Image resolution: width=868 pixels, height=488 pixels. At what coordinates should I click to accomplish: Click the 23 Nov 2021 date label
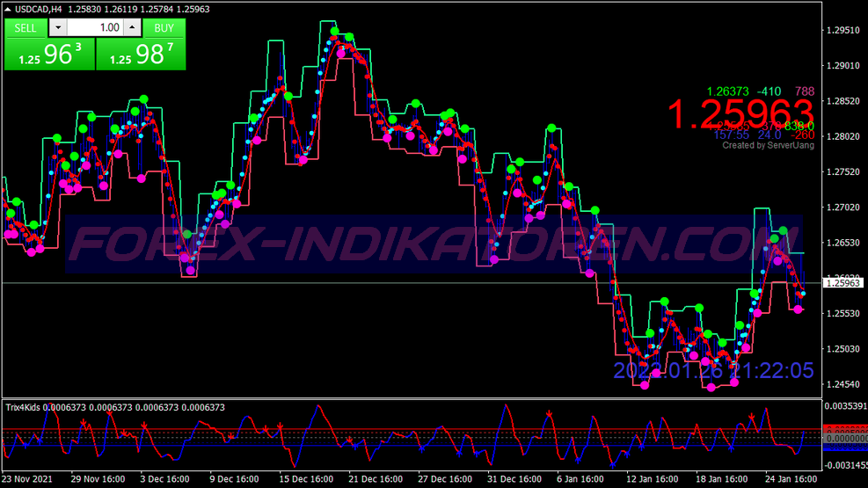pos(27,478)
